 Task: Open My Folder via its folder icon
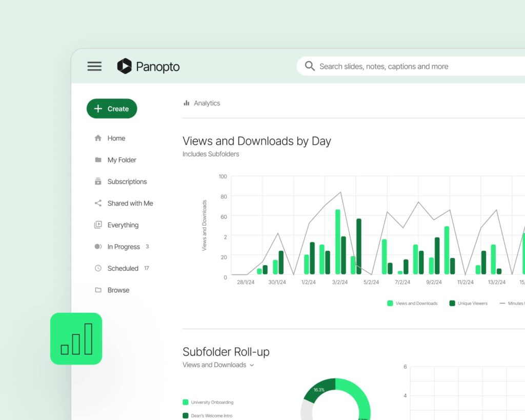tap(97, 159)
